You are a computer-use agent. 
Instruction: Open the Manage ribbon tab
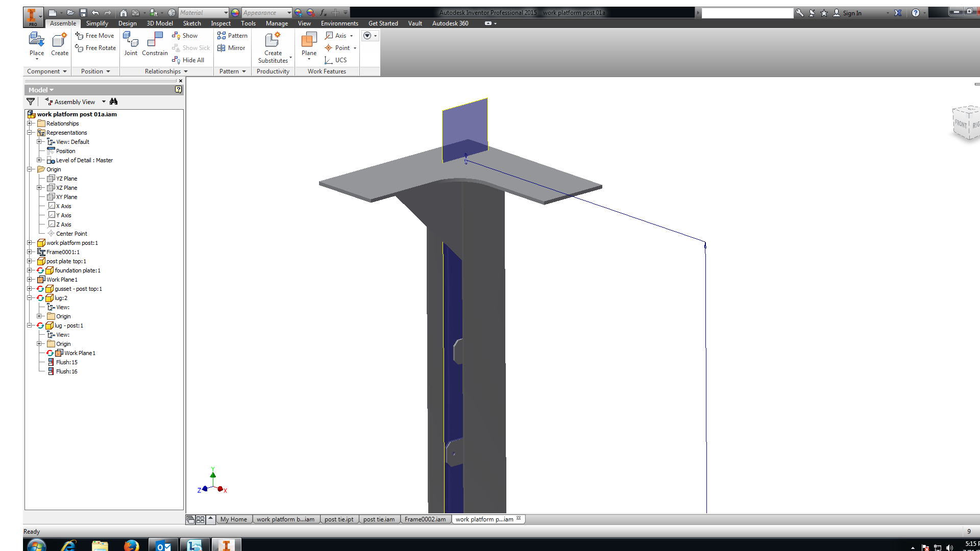click(x=277, y=23)
